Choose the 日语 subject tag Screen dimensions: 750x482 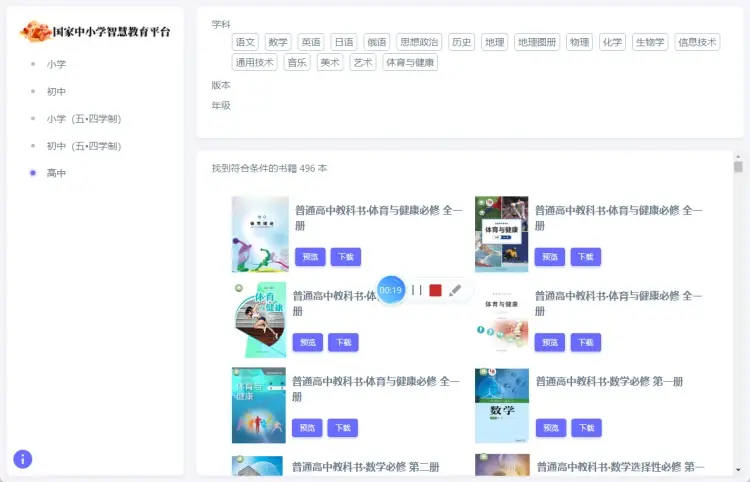(x=344, y=42)
